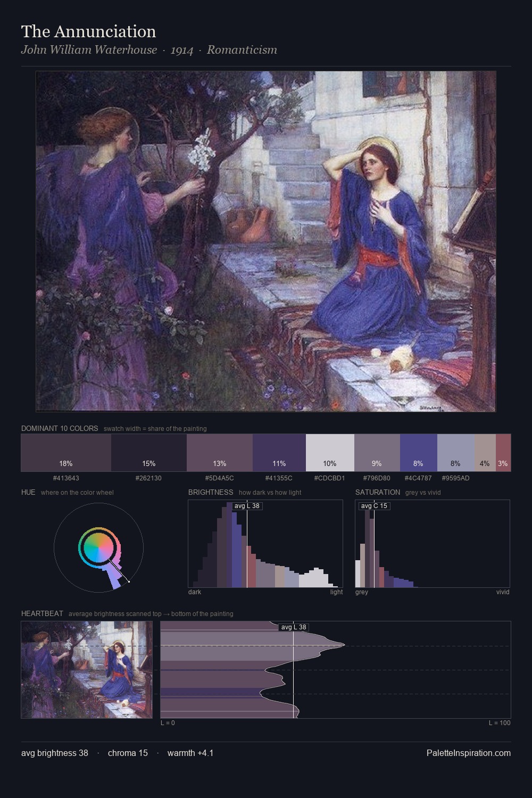Click the year 1914

coord(182,50)
